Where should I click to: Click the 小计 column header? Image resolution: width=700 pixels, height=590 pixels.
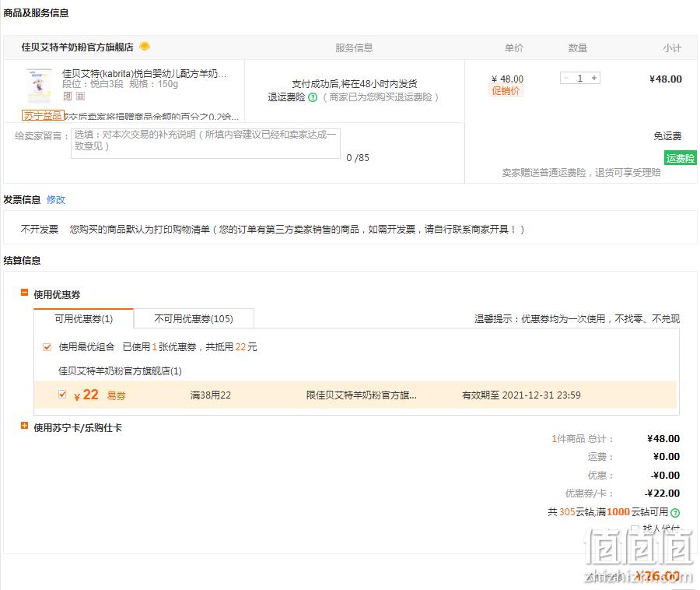click(672, 47)
